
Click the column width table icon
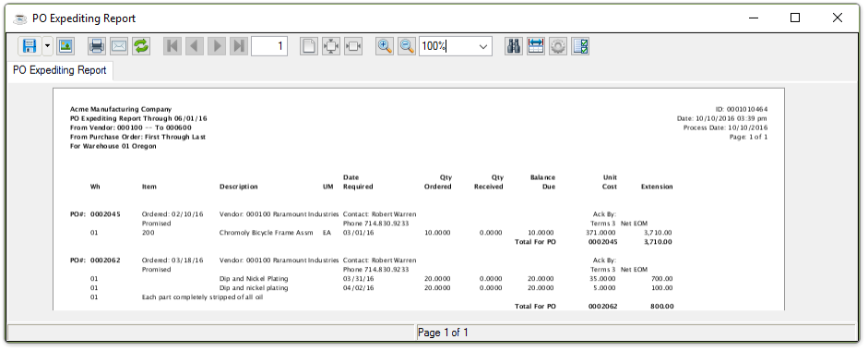[x=536, y=46]
